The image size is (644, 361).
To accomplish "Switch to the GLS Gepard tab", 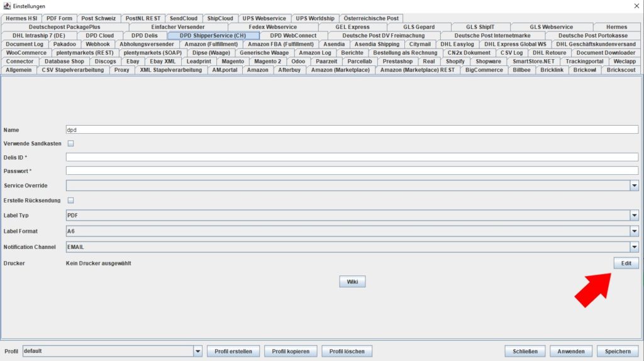I will 419,26.
